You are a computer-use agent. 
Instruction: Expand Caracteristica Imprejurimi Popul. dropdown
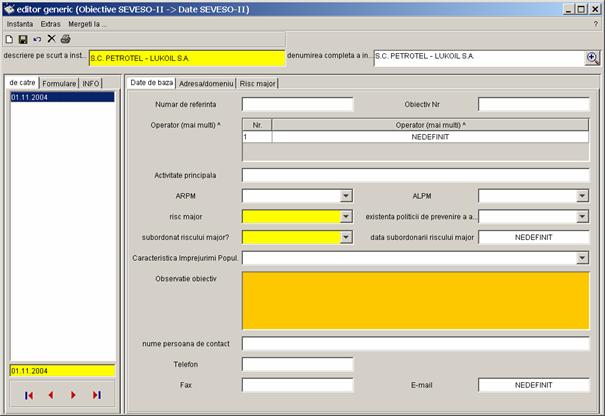pos(582,258)
